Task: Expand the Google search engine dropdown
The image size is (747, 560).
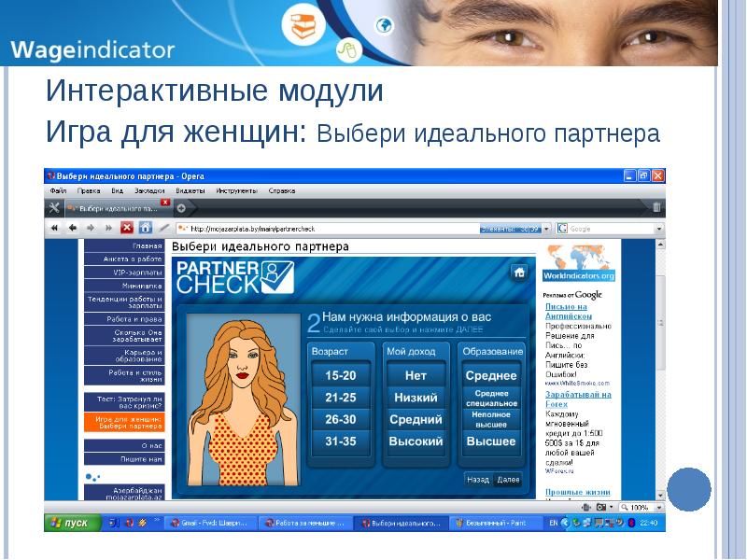Action: point(658,228)
